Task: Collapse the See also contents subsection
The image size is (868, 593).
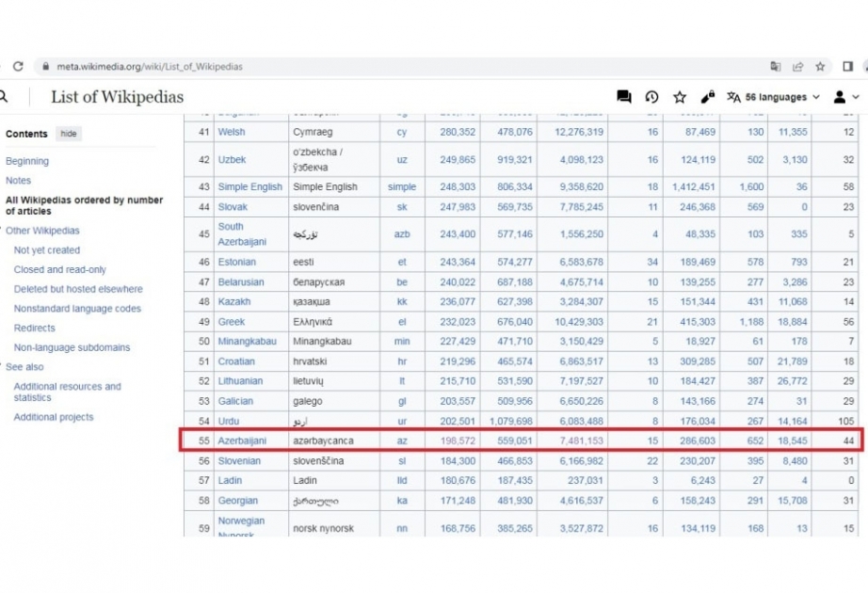Action: 2,366
